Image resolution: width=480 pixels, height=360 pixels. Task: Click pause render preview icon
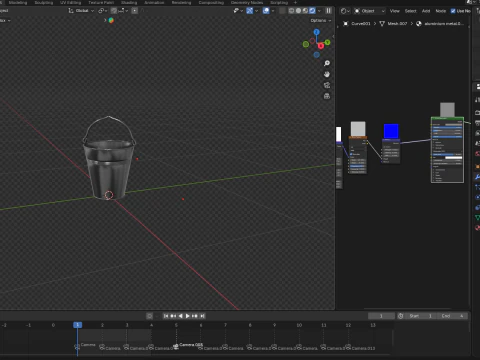coord(329,11)
